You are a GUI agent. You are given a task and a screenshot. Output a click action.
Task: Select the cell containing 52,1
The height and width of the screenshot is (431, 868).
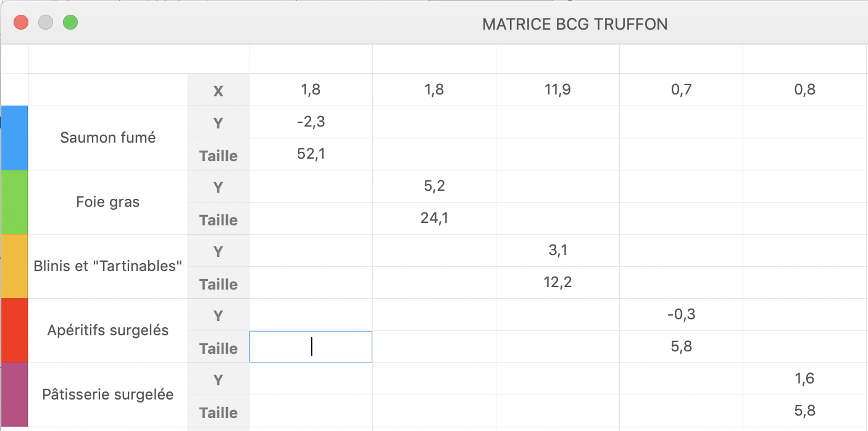coord(311,154)
